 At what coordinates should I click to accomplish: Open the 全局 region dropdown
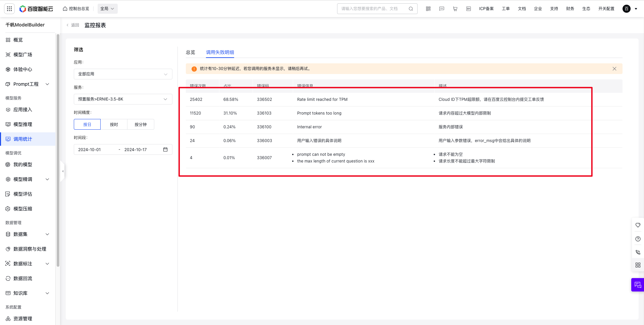tap(107, 9)
